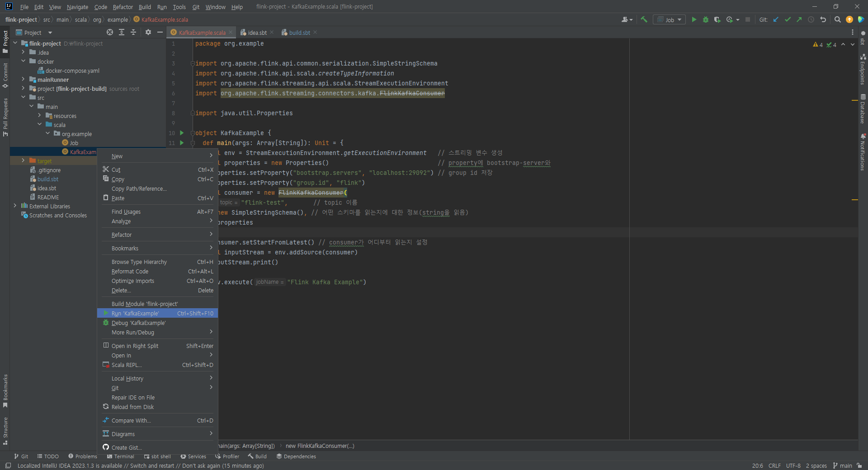Run with coverage shield icon
The width and height of the screenshot is (868, 470).
pos(717,19)
